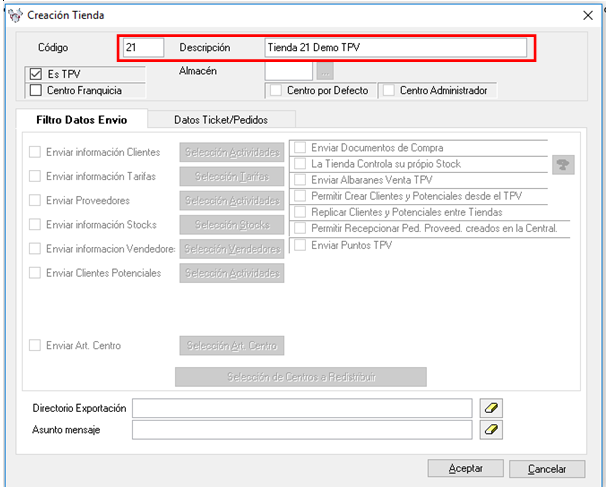Switch to the Datos Ticket/Pedidos tab
The height and width of the screenshot is (491, 609).
pyautogui.click(x=218, y=120)
